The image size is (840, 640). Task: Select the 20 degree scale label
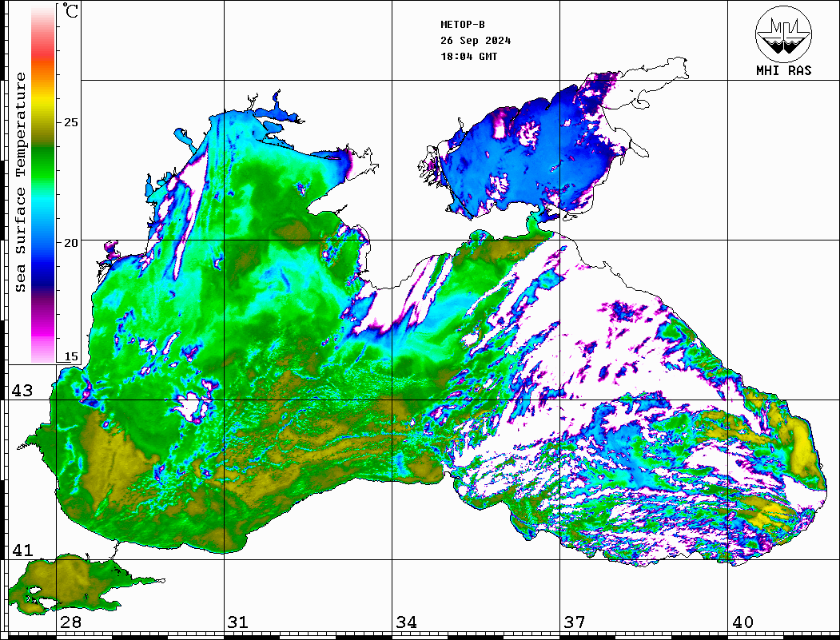(x=72, y=242)
